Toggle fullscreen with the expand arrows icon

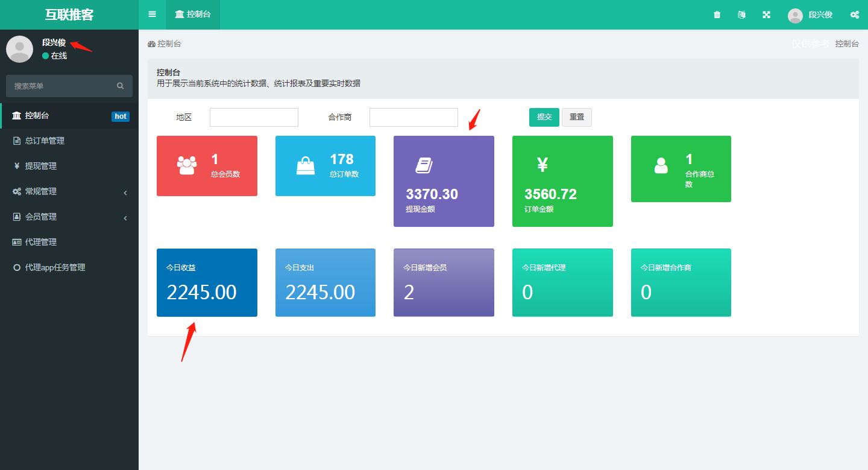(x=766, y=14)
